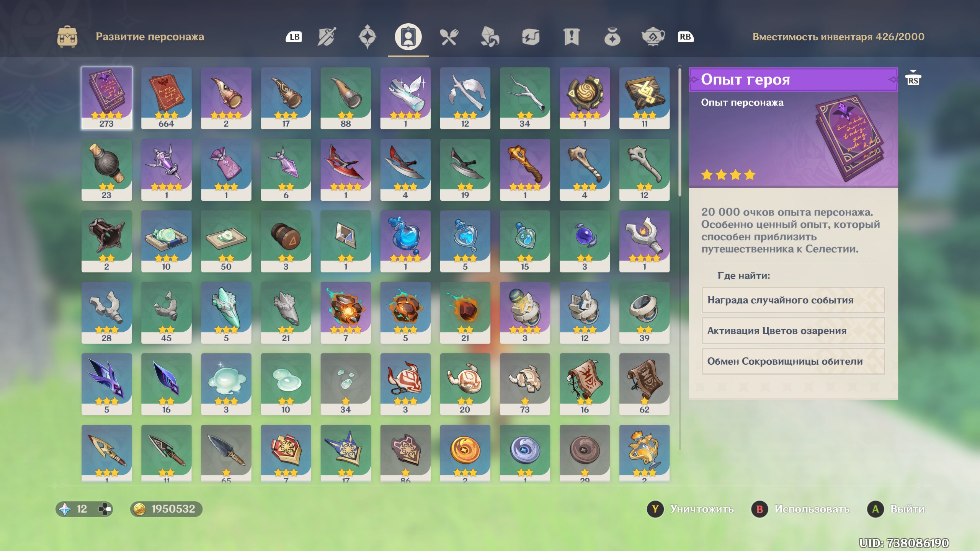
Task: Open the Artifacts inventory tab
Action: click(367, 37)
